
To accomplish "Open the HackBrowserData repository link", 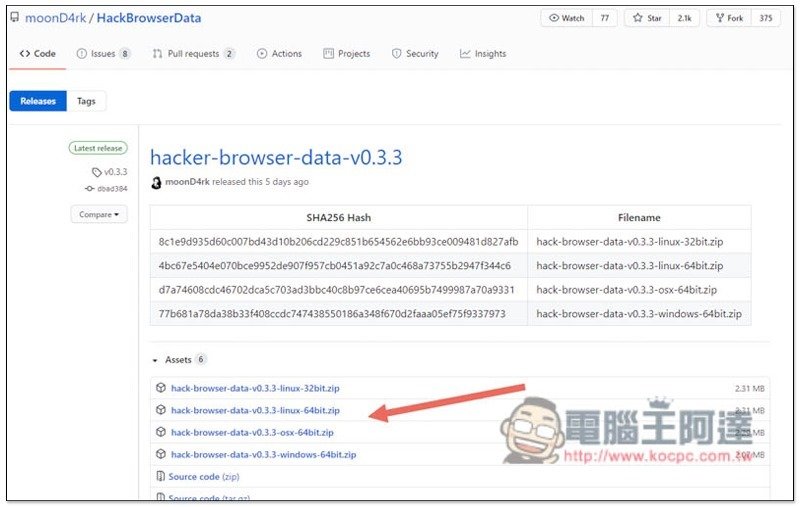I will pos(148,18).
